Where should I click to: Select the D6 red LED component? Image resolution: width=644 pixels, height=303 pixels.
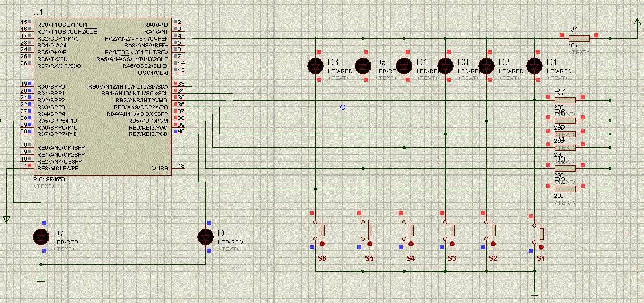coord(315,66)
